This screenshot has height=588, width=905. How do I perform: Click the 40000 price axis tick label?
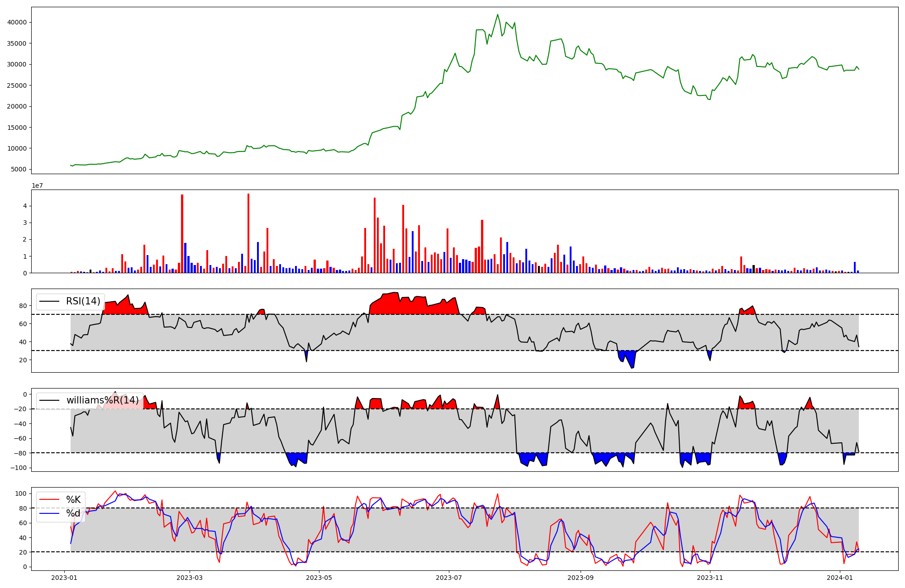(x=18, y=23)
